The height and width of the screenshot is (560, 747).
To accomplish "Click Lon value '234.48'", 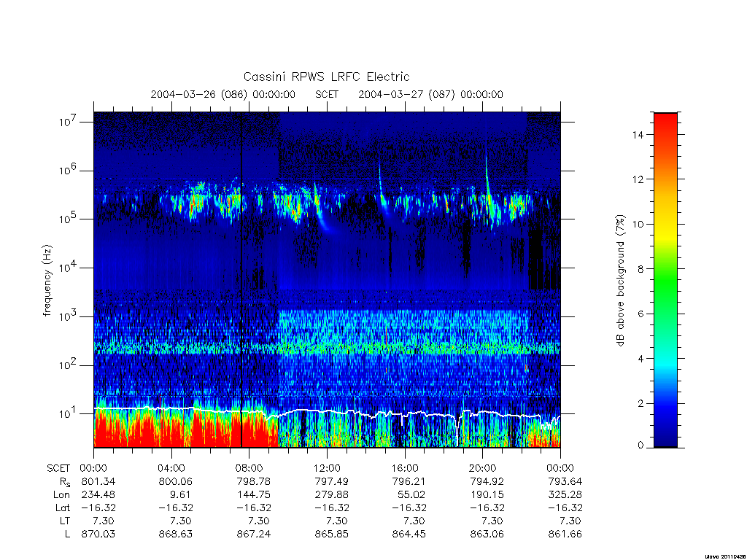I will (x=98, y=495).
